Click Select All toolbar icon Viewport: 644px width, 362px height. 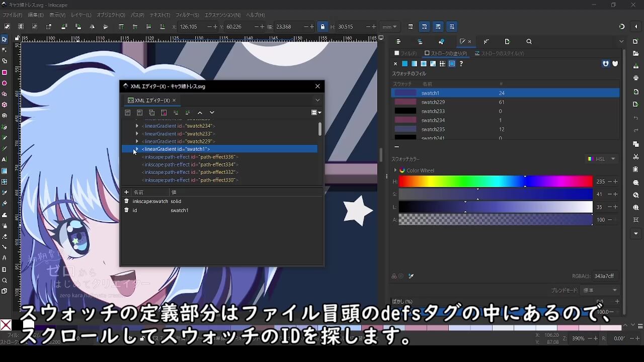[x=7, y=27]
